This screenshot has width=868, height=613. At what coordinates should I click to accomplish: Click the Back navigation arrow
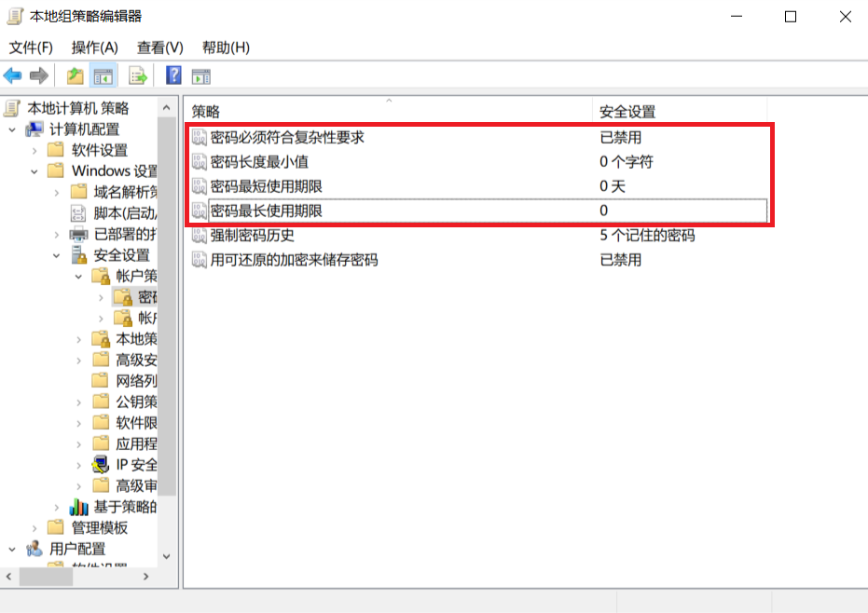coord(13,75)
